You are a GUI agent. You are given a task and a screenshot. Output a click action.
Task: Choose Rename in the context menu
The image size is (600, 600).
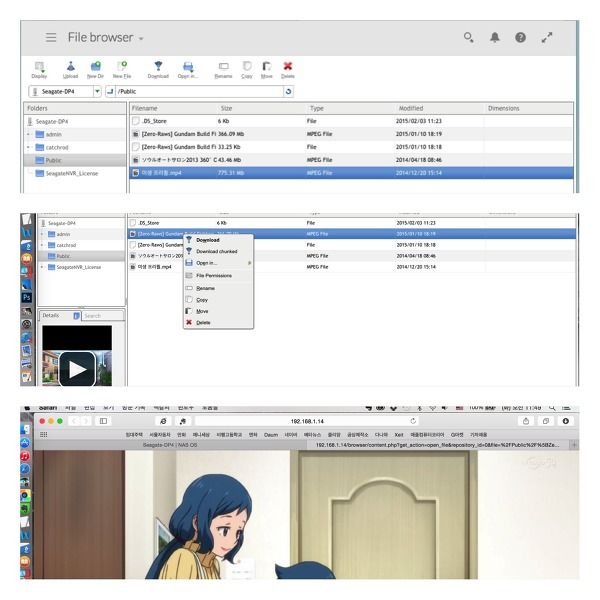pyautogui.click(x=205, y=288)
